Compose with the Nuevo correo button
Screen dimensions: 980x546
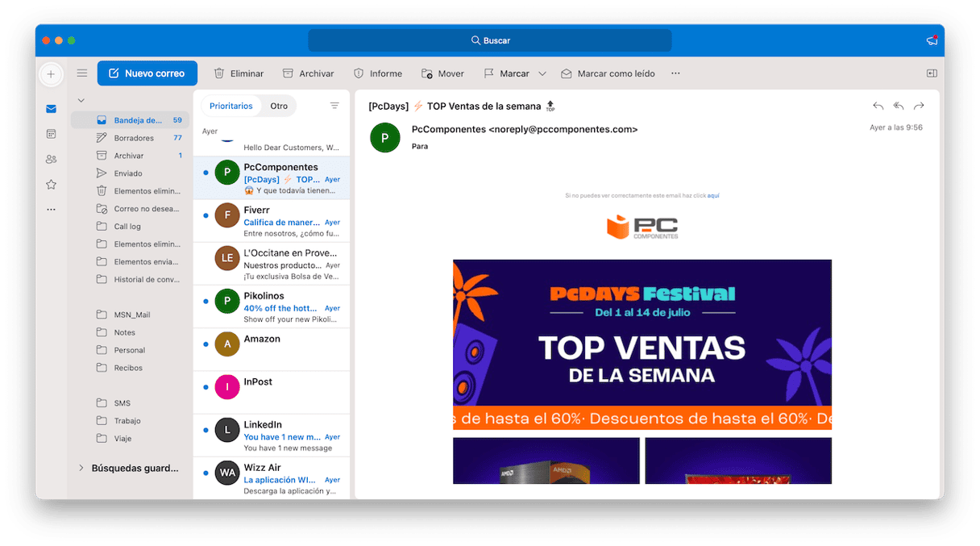pos(147,73)
